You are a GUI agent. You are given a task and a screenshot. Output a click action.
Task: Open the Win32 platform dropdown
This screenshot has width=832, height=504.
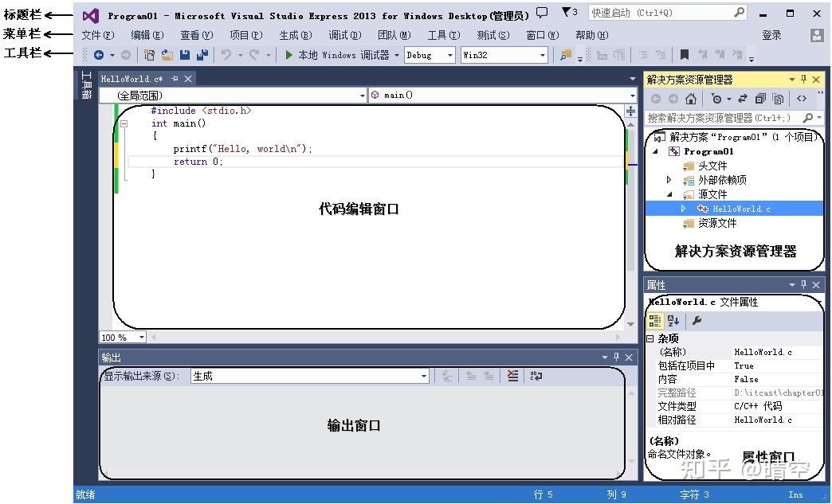[x=542, y=55]
